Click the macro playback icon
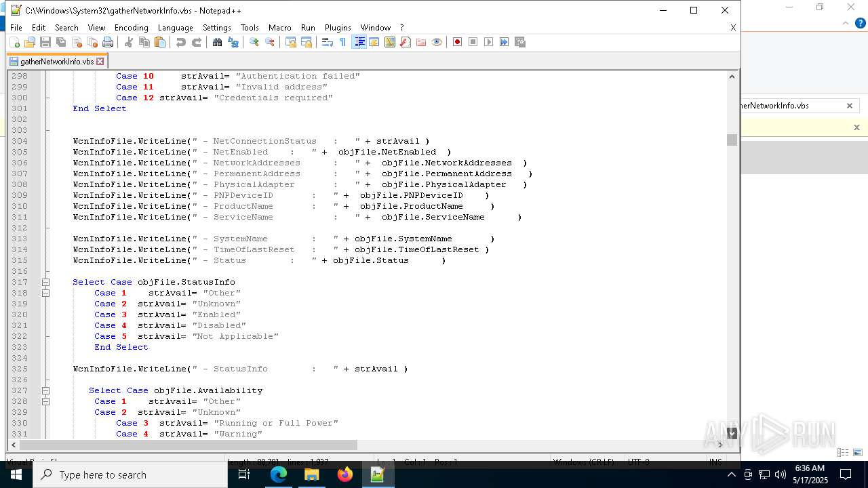The width and height of the screenshot is (868, 488). [489, 42]
